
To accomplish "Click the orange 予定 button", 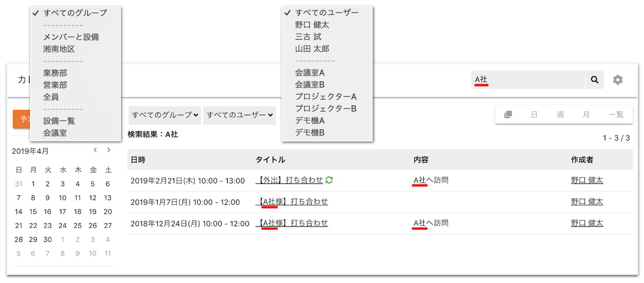I will click(22, 119).
